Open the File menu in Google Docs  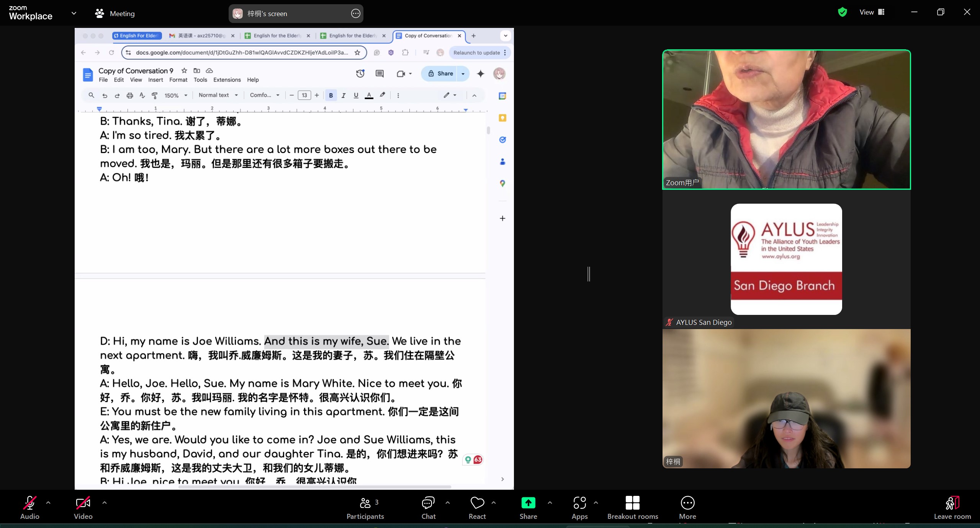pos(103,80)
